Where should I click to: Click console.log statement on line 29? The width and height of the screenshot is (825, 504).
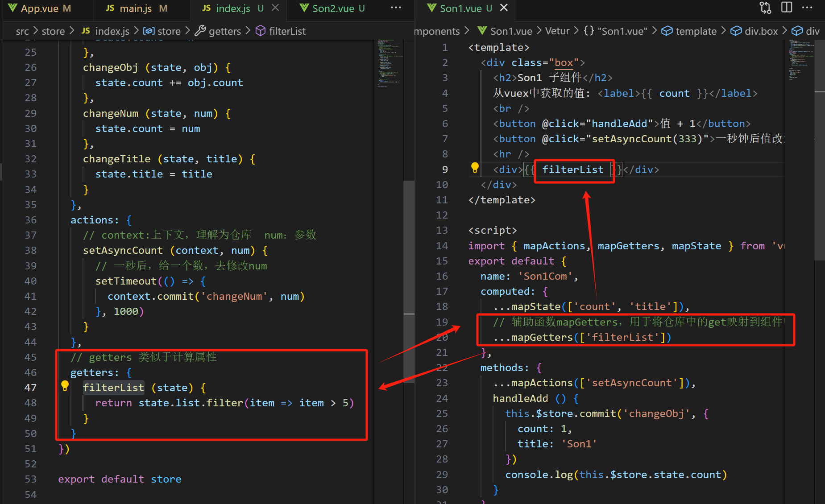[x=616, y=475]
